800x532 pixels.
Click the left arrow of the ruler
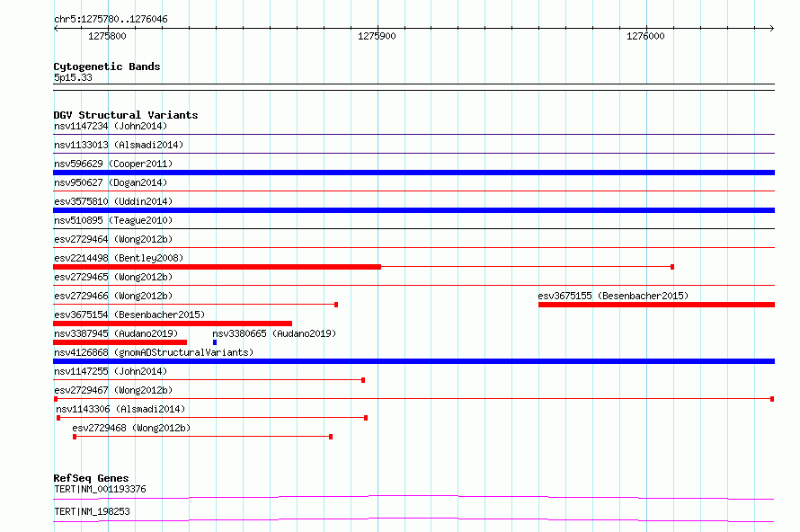pyautogui.click(x=56, y=28)
